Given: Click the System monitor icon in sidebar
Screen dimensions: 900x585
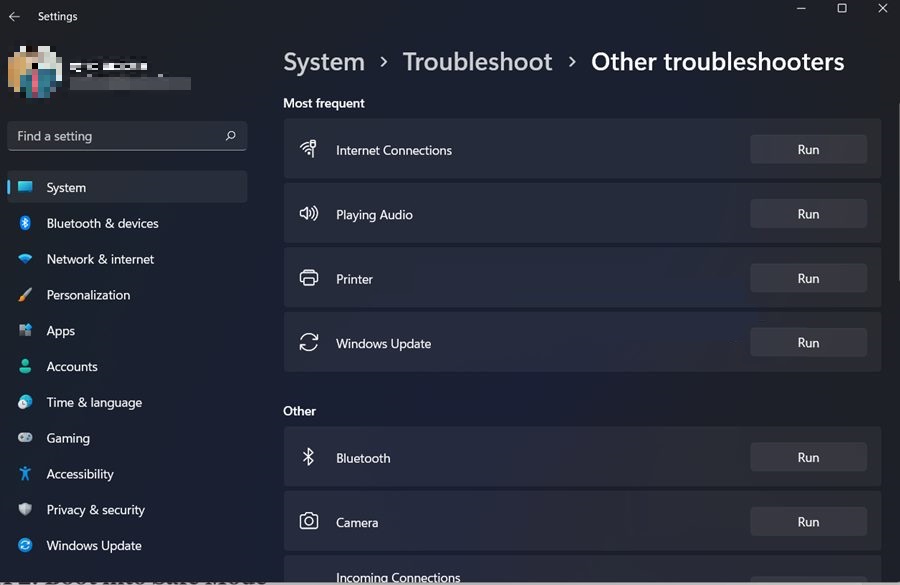Looking at the screenshot, I should pyautogui.click(x=25, y=187).
